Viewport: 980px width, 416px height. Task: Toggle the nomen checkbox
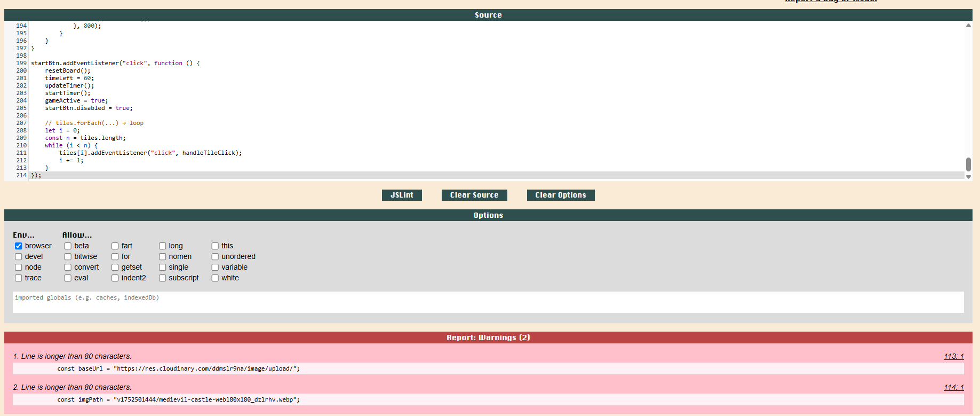point(162,257)
